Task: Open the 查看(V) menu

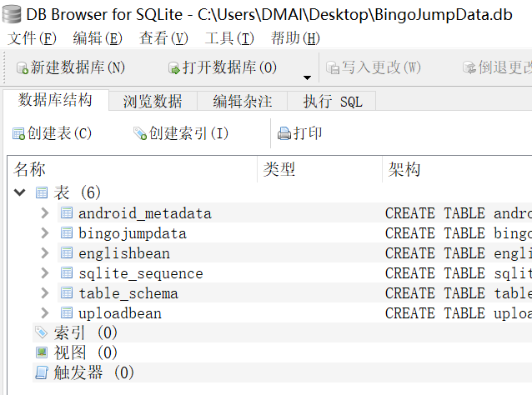Action: point(163,38)
